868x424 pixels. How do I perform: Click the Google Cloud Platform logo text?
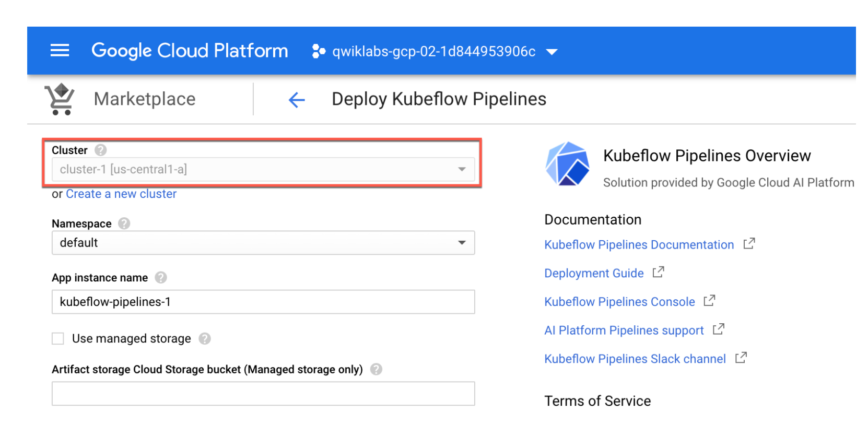(x=190, y=51)
